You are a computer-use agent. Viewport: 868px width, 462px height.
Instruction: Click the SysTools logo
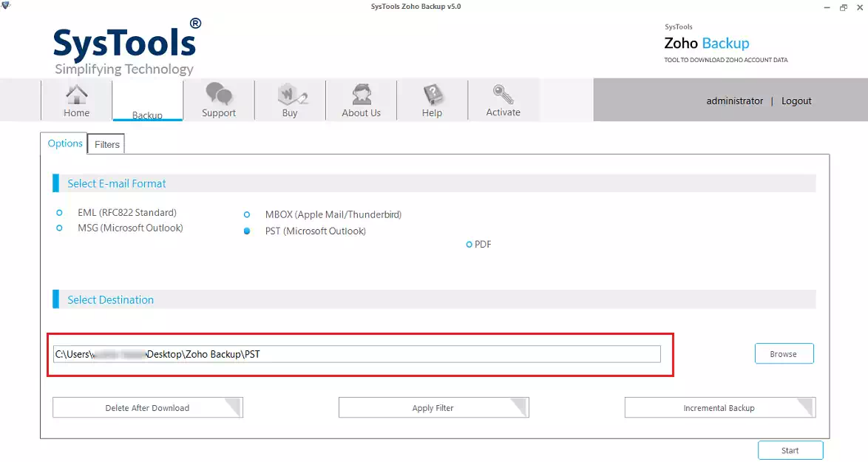pos(127,47)
